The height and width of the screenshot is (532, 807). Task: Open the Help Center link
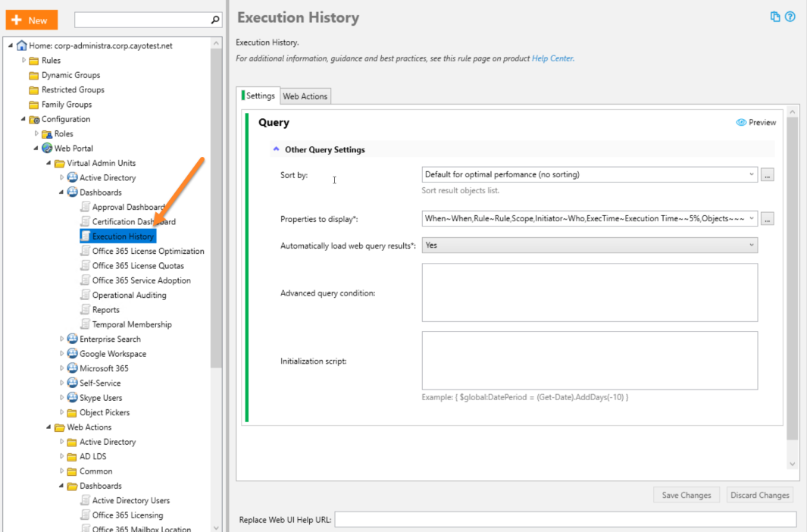(552, 58)
